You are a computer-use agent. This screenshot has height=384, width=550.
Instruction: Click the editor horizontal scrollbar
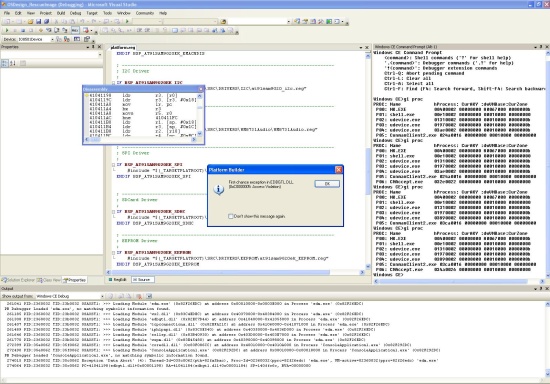[235, 272]
